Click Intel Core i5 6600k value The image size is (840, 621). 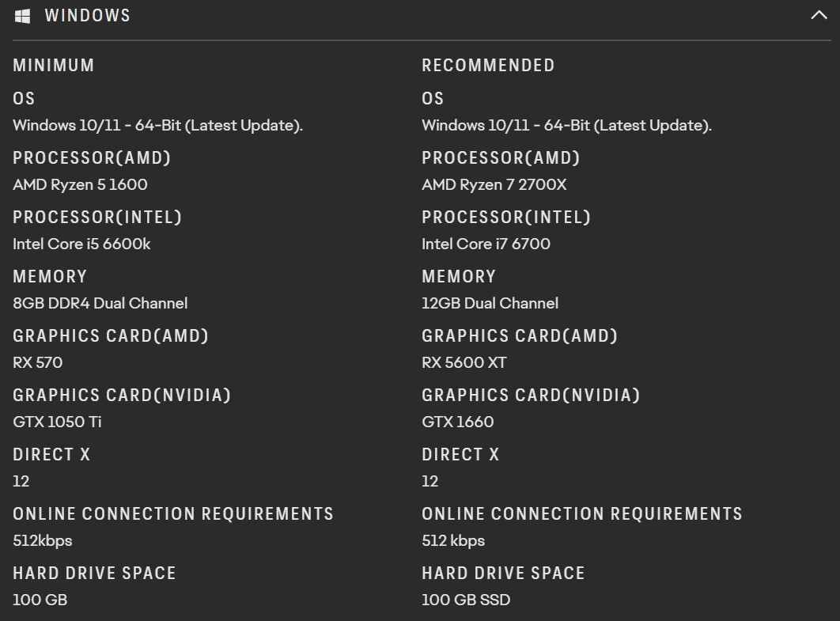point(81,244)
